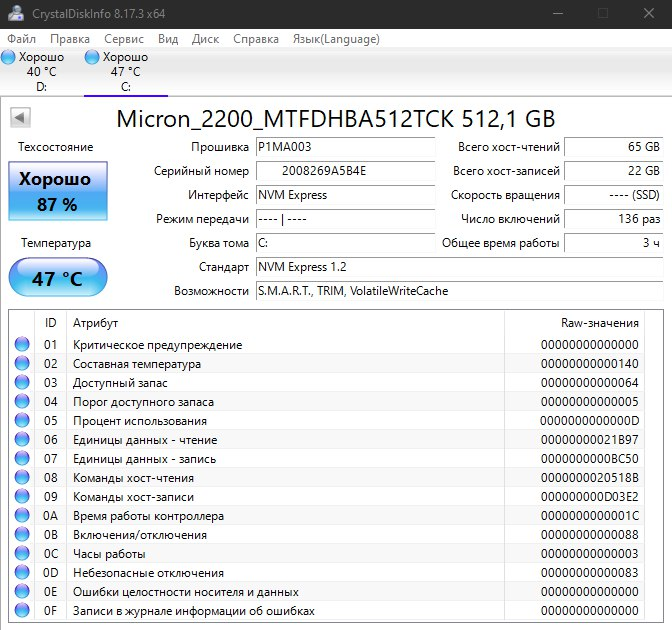Click the status orb for attribute 03

click(x=22, y=382)
